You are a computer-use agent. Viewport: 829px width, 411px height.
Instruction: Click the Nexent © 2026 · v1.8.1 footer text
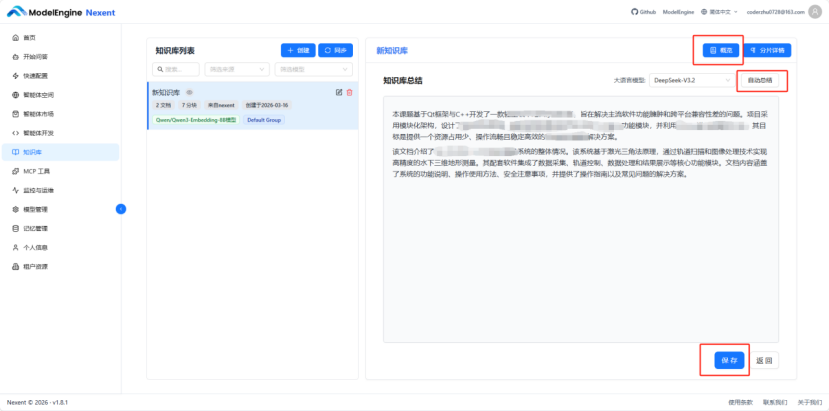point(38,403)
